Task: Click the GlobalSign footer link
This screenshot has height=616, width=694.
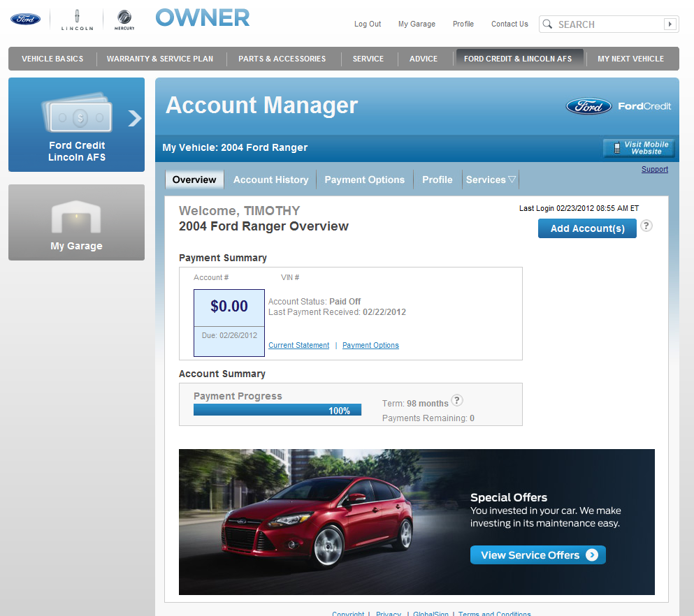Action: [431, 613]
